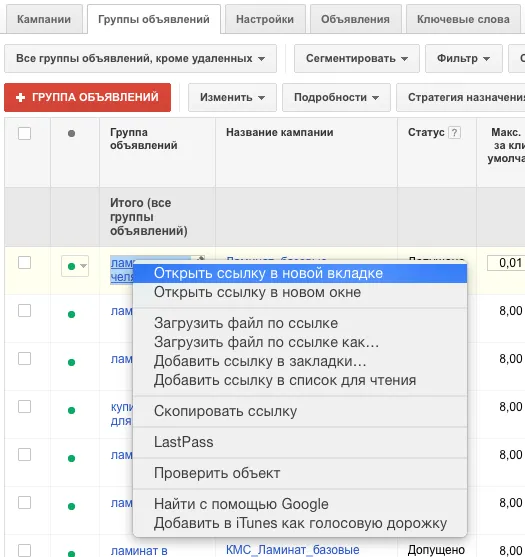
Task: Select Найти с помощью Google
Action: [300, 504]
